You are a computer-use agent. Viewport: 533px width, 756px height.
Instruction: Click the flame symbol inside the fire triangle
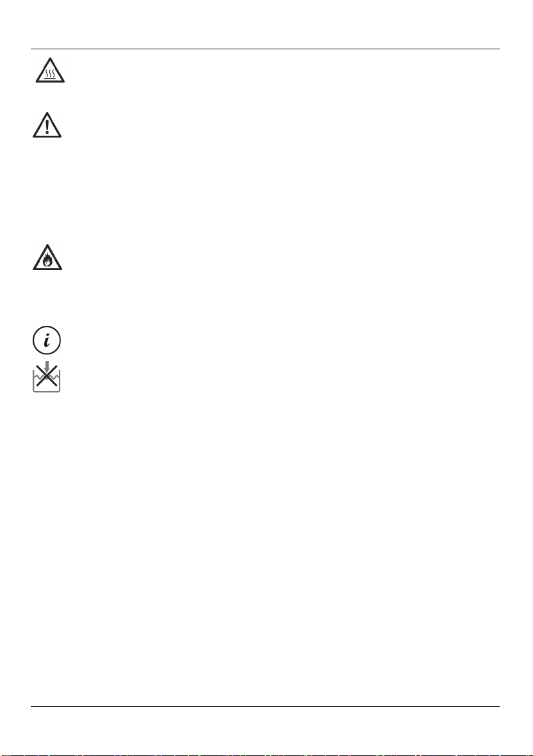pyautogui.click(x=47, y=262)
